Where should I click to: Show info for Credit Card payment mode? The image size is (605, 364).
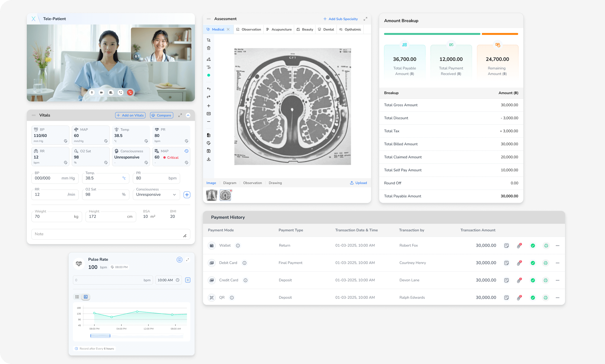245,280
